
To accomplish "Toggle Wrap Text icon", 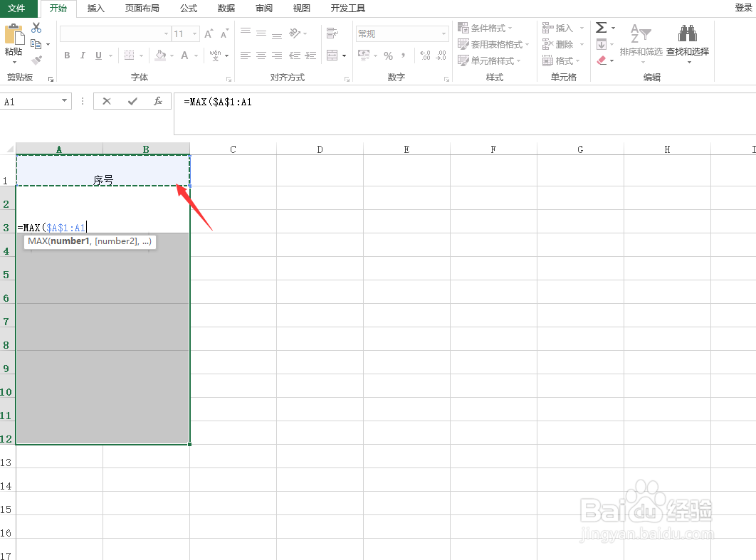I will point(332,33).
